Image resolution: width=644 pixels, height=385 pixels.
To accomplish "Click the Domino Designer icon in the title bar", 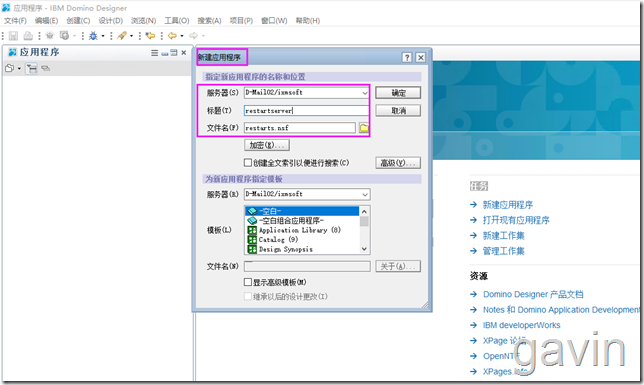I will [6, 7].
